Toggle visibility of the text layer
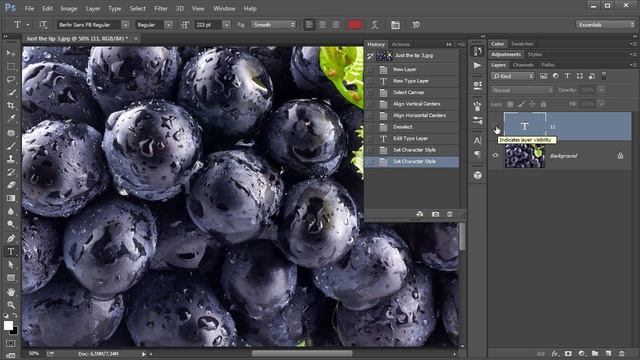The width and height of the screenshot is (640, 360). pos(496,127)
